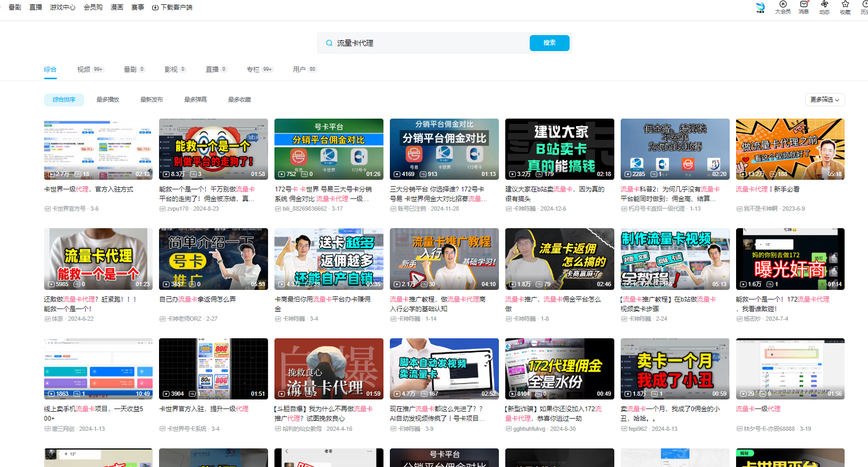Open uploader 唐三网创
This screenshot has height=467, width=868.
point(63,429)
